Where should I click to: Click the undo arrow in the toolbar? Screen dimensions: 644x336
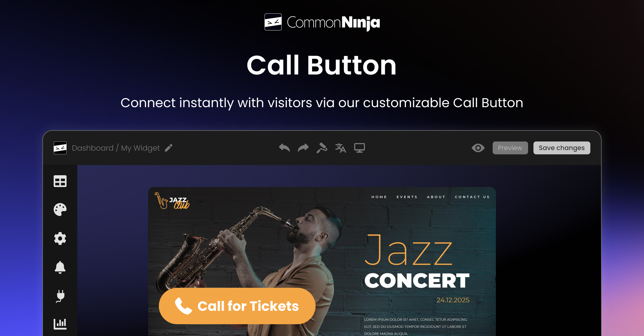[284, 148]
